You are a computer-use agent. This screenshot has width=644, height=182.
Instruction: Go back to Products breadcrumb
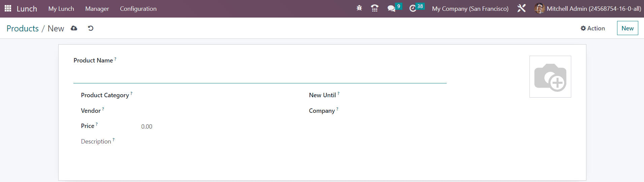pyautogui.click(x=23, y=28)
